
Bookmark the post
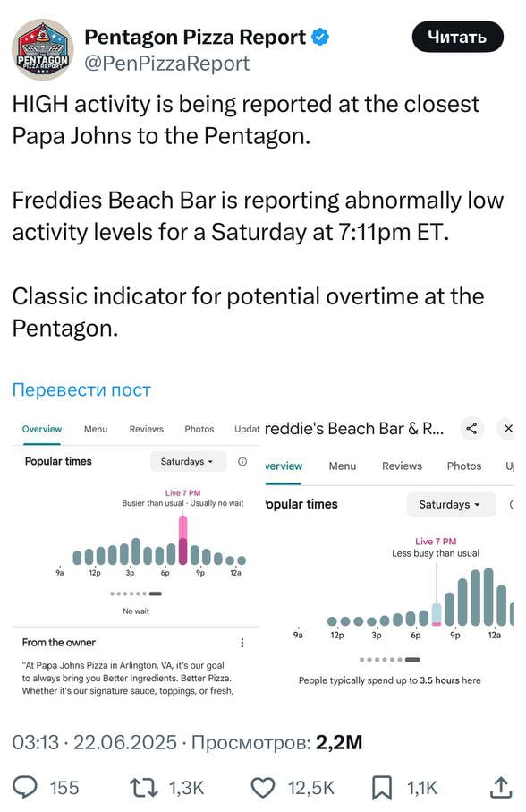tap(382, 788)
